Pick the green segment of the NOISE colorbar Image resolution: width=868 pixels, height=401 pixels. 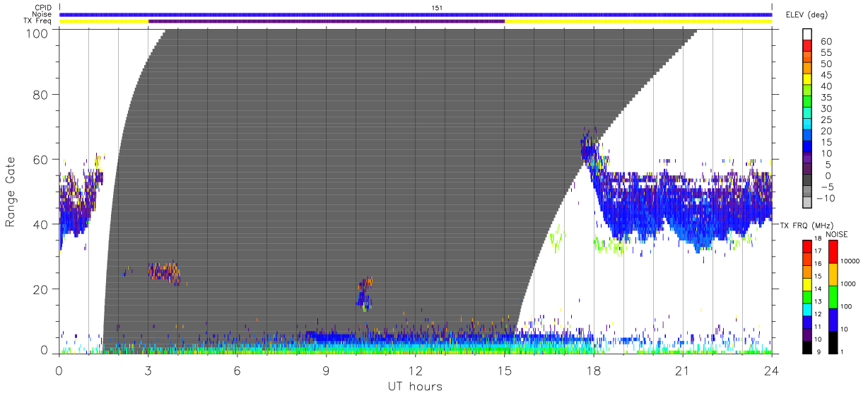(x=832, y=296)
